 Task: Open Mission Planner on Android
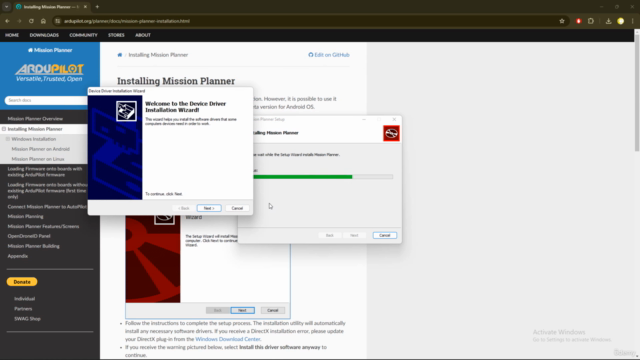40,149
